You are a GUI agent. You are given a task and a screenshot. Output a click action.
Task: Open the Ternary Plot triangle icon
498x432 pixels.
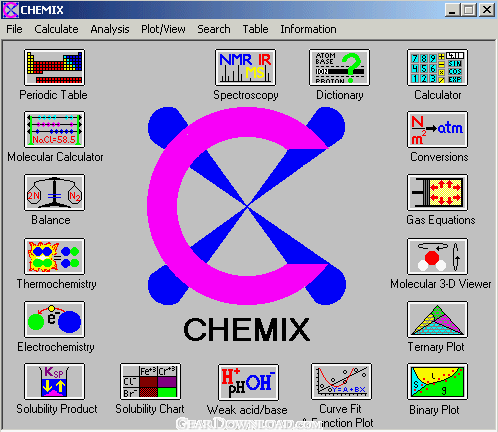[437, 319]
